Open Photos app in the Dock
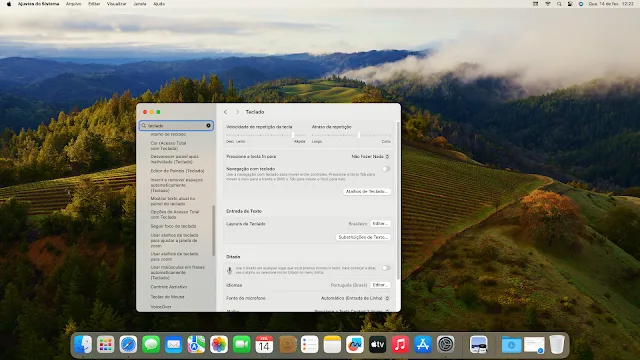 click(219, 344)
